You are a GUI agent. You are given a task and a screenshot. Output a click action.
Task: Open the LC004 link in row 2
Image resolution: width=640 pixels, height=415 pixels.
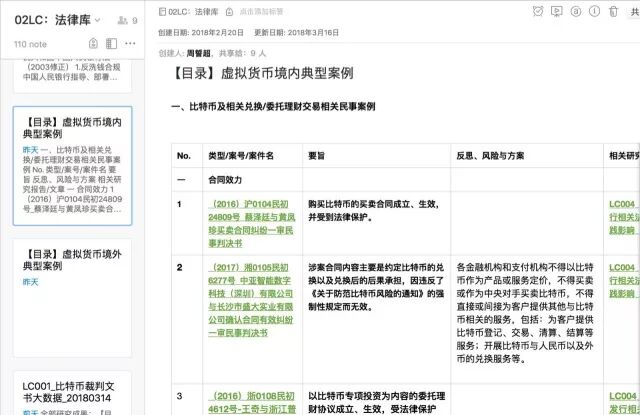point(624,280)
